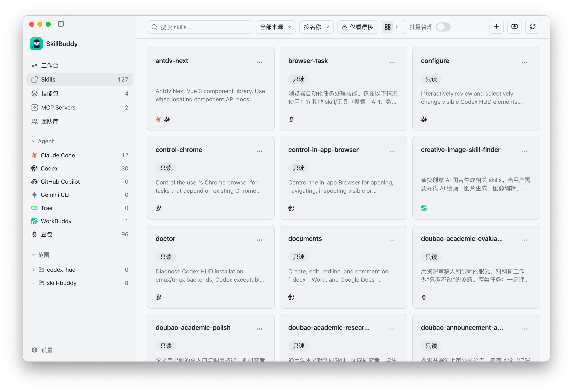Enable the 批量管理 switch
Viewport: 573px width, 392px height.
(443, 27)
